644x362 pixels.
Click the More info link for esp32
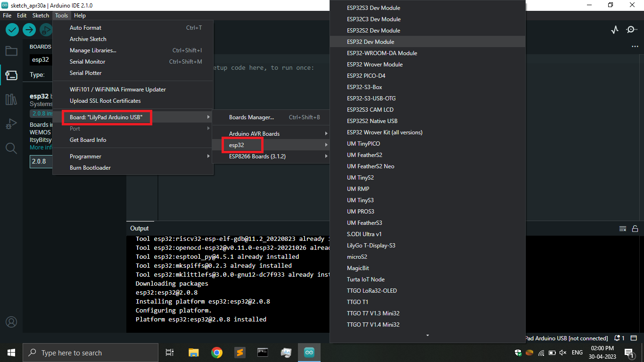(x=39, y=147)
